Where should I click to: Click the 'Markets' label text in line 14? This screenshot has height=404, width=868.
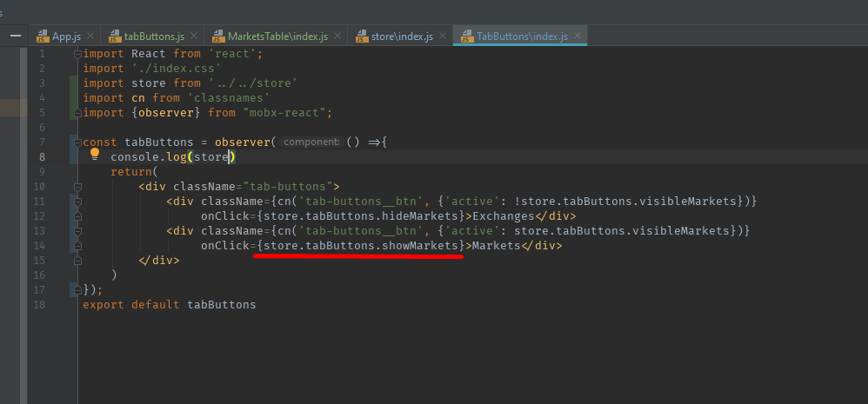tap(496, 246)
